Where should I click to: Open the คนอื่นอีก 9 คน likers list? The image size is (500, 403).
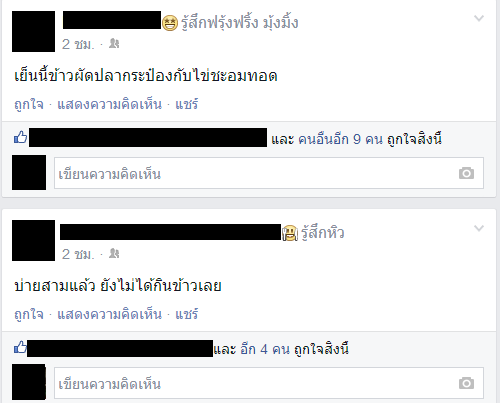[x=340, y=139]
